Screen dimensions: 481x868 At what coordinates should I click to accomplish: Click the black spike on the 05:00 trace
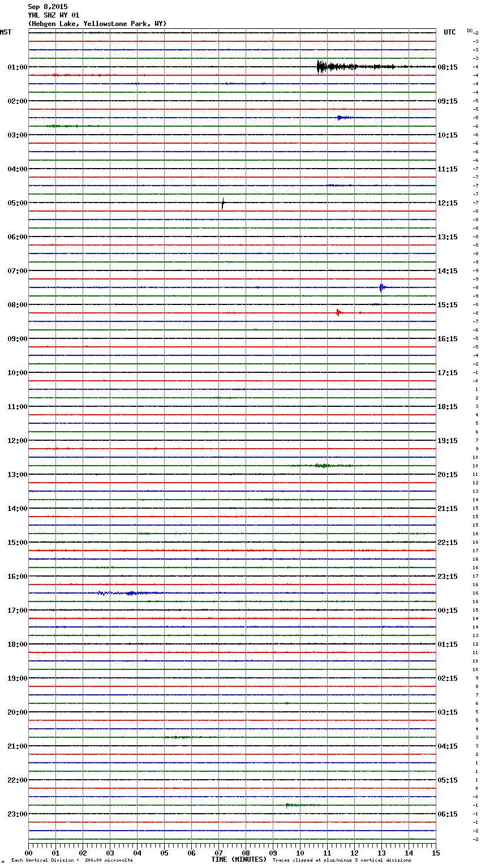(x=223, y=203)
